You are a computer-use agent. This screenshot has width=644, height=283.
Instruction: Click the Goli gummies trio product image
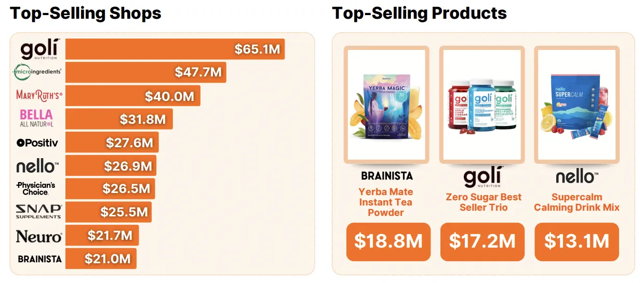tap(481, 106)
